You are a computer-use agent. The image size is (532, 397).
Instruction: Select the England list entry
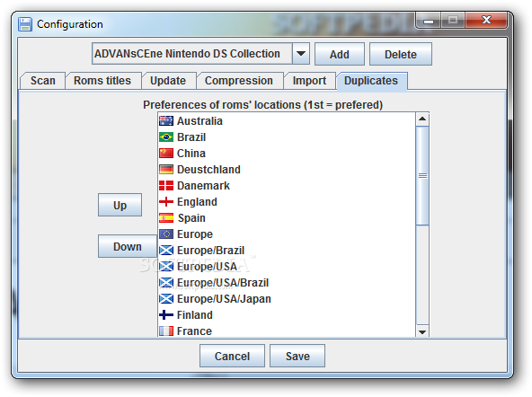tap(287, 202)
